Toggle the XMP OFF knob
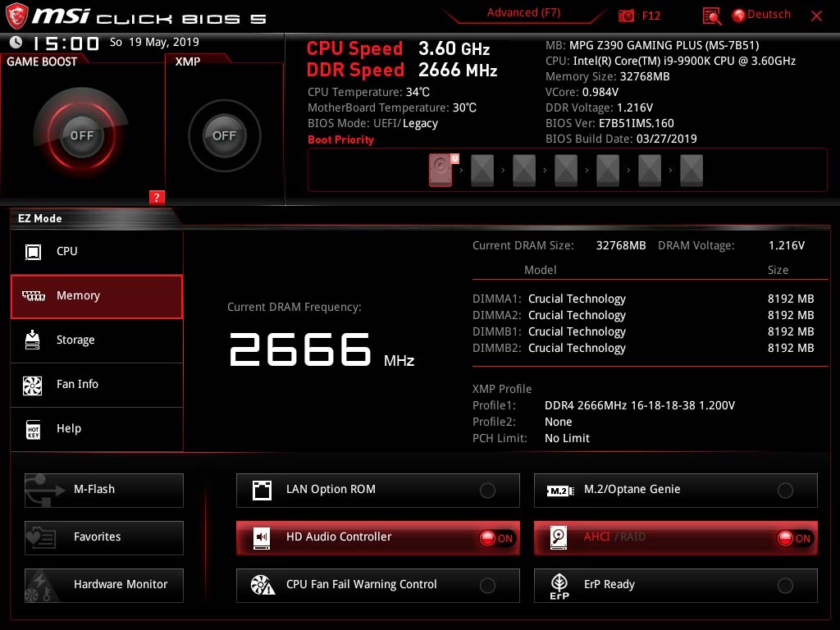The image size is (840, 630). [x=224, y=135]
